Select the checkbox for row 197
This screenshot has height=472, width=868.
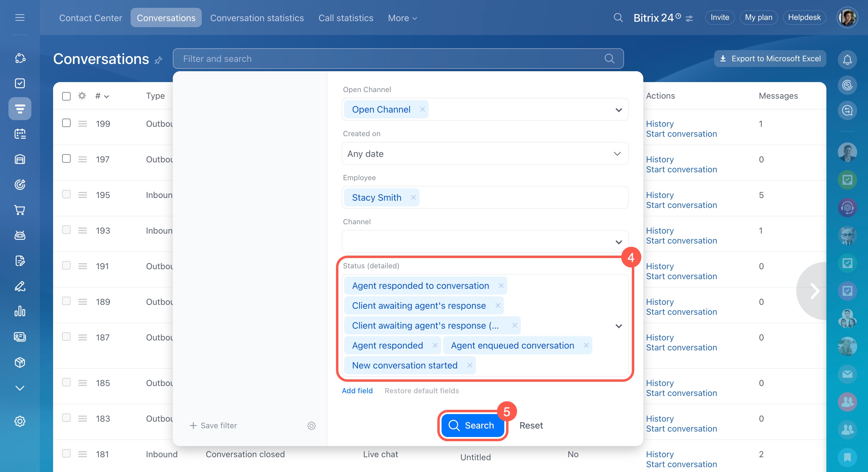click(x=66, y=159)
